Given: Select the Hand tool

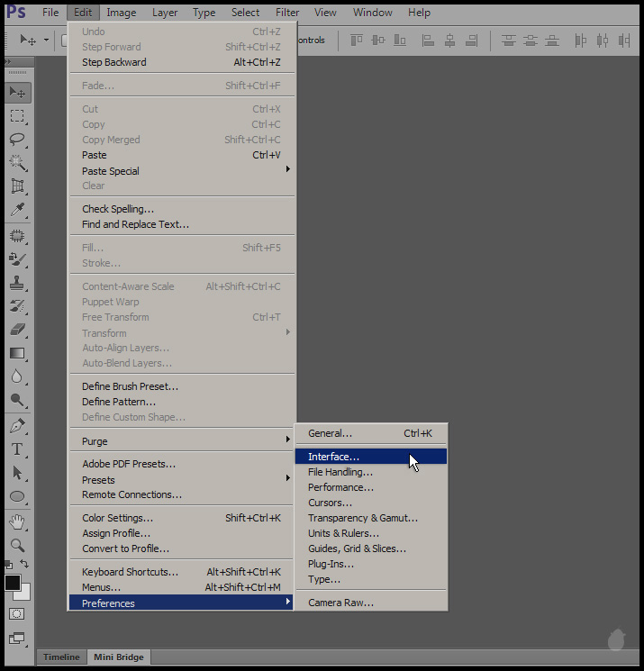Looking at the screenshot, I should click(17, 521).
